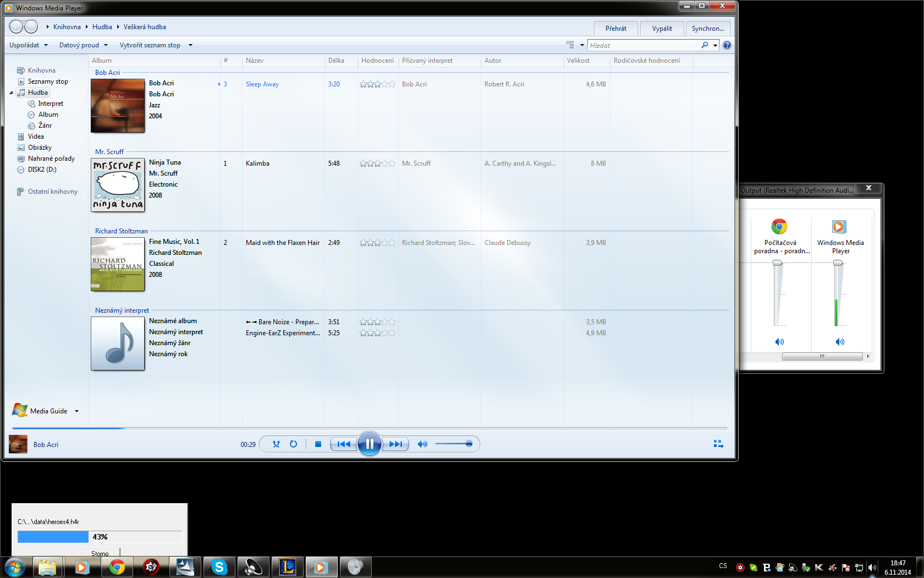Select Interpret under Hudba
The height and width of the screenshot is (578, 924).
(51, 103)
